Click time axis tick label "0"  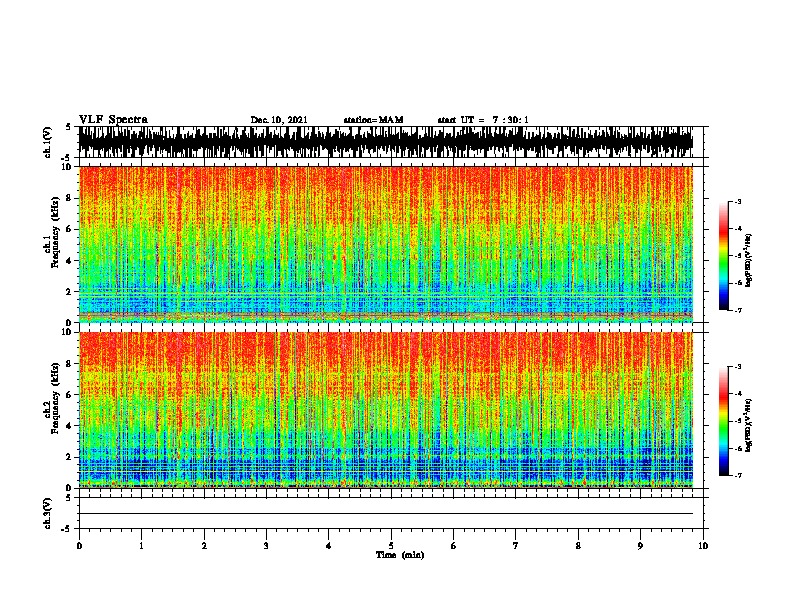79,545
